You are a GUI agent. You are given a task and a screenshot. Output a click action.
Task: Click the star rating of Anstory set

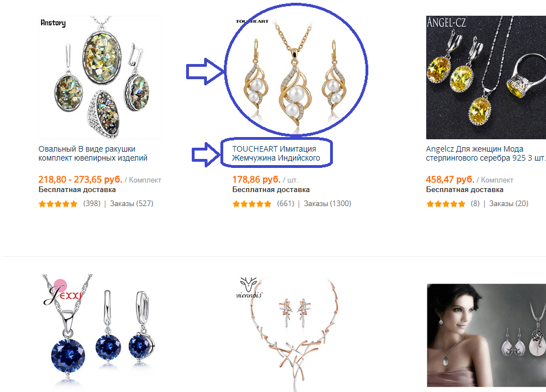pyautogui.click(x=58, y=204)
